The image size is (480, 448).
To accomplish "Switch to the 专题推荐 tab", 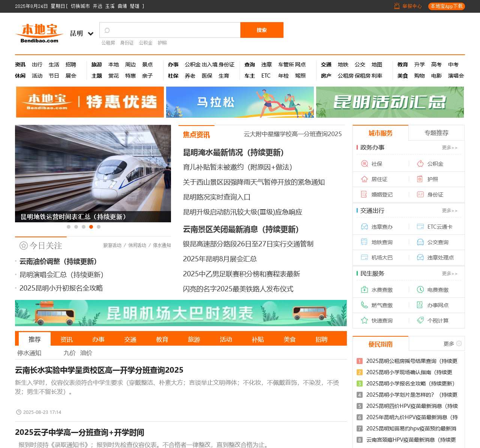I will [436, 133].
